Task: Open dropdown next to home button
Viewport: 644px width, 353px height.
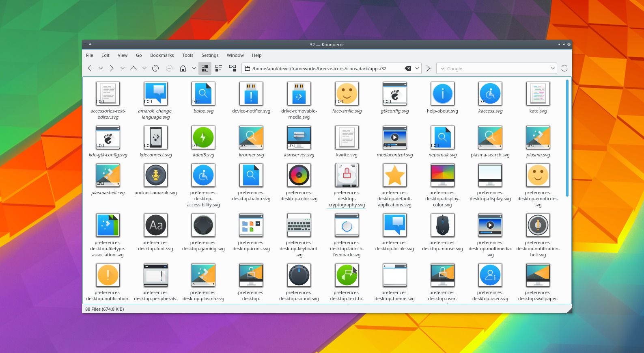Action: click(194, 68)
